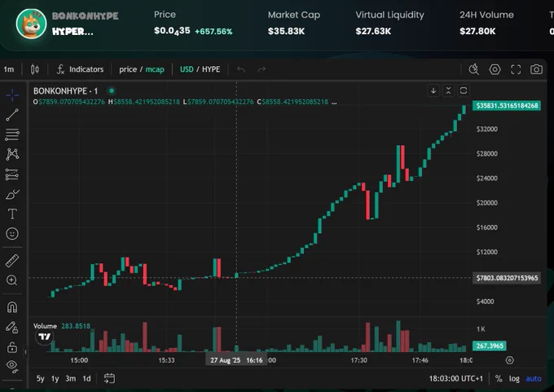Set the range to 1y
Viewport: 554px width, 392px height.
click(55, 379)
